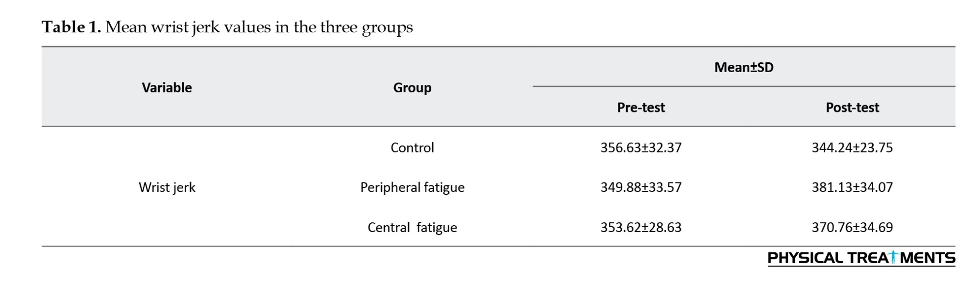Select the Variable column header

click(x=167, y=87)
